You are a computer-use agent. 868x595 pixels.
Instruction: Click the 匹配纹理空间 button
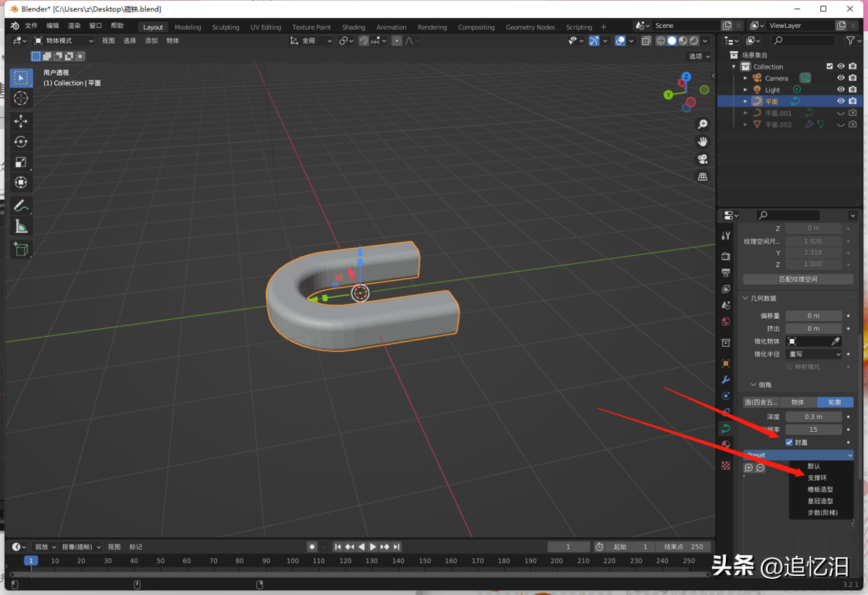[x=798, y=279]
